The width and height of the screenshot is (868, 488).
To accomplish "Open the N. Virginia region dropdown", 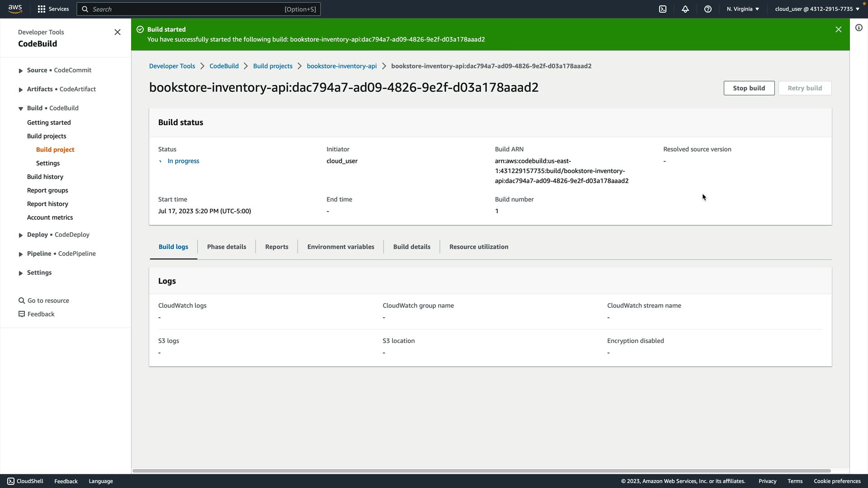I will click(x=743, y=9).
